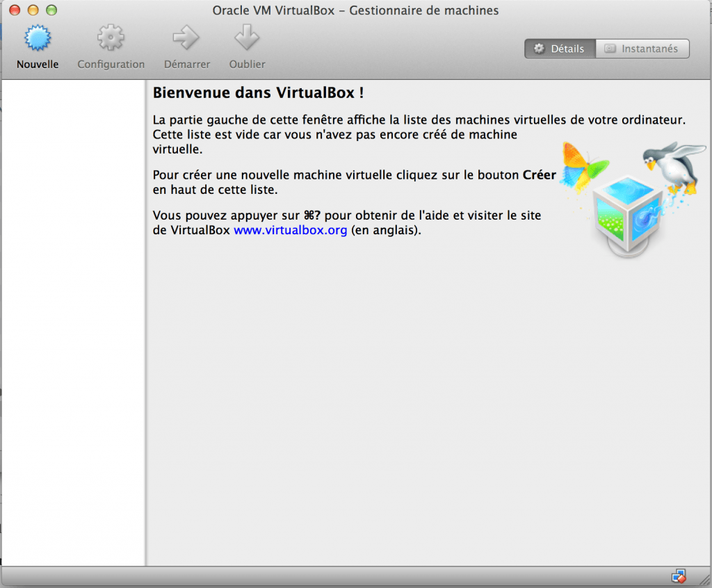
Task: Click the Démarrer label text
Action: (186, 64)
